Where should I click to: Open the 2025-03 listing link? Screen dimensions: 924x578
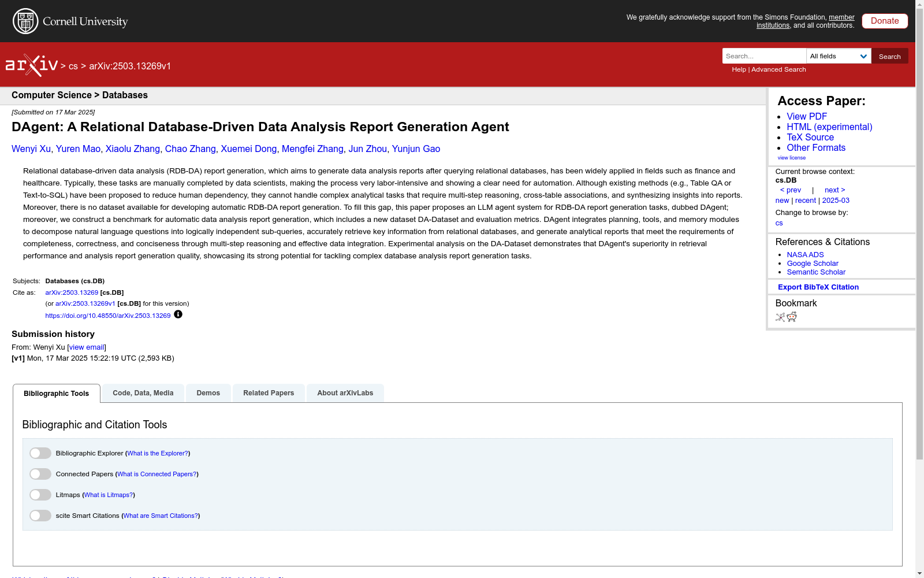coord(836,201)
